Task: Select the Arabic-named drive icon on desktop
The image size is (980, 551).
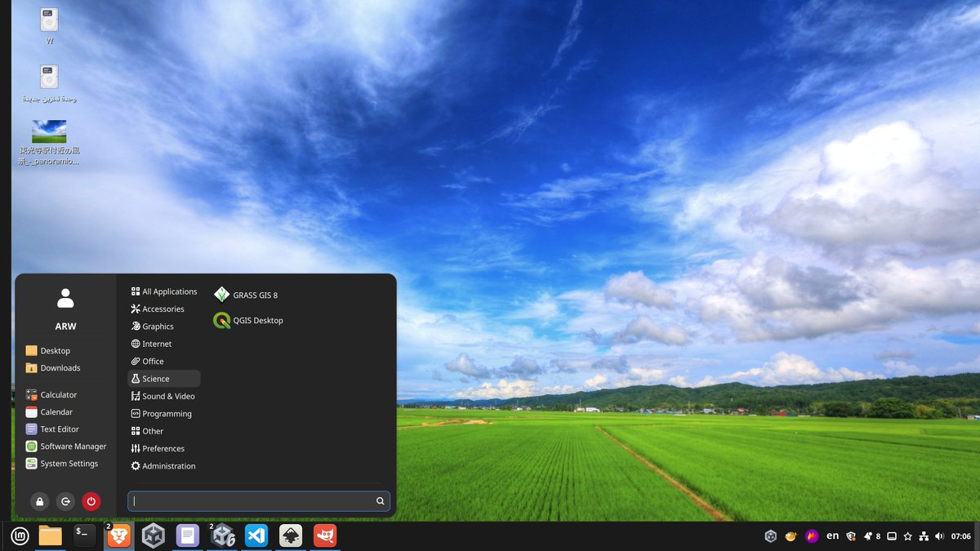Action: point(49,83)
